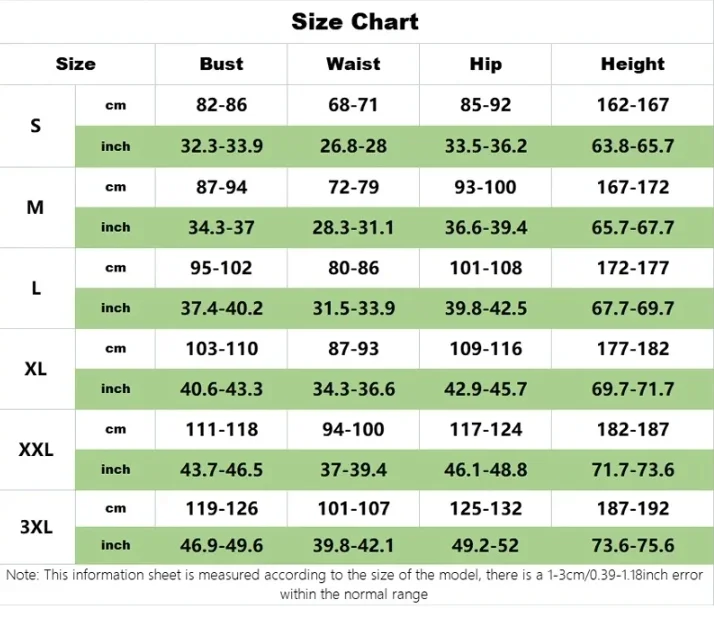714x618 pixels.
Task: Select the Bust column header
Action: (221, 64)
